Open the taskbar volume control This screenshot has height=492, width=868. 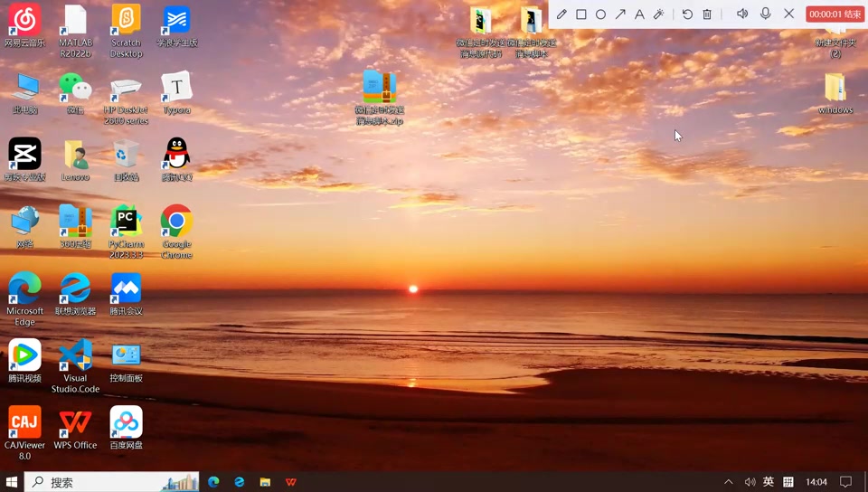[750, 482]
